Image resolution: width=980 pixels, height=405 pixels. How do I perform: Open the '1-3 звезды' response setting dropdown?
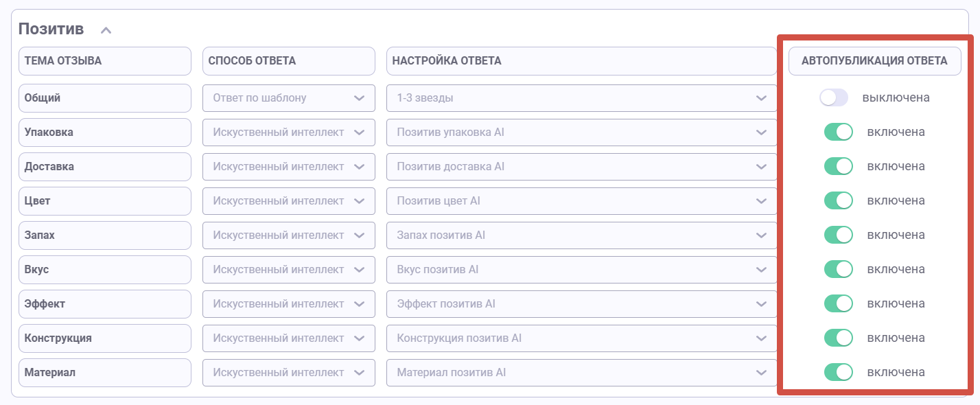tap(581, 97)
